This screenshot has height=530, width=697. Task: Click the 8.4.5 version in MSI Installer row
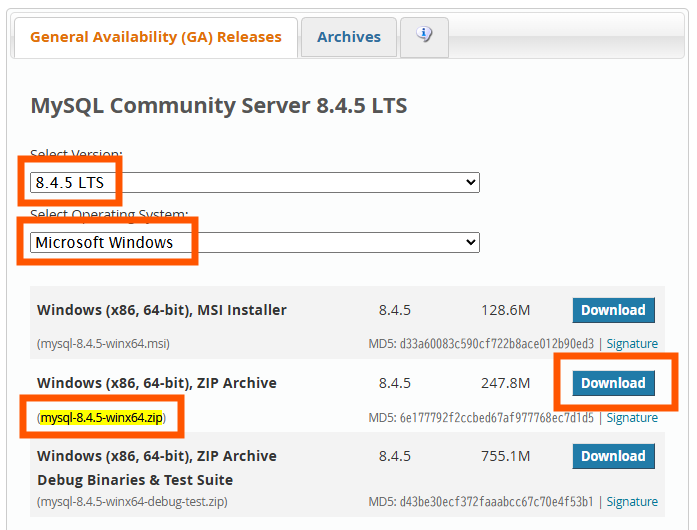[395, 310]
